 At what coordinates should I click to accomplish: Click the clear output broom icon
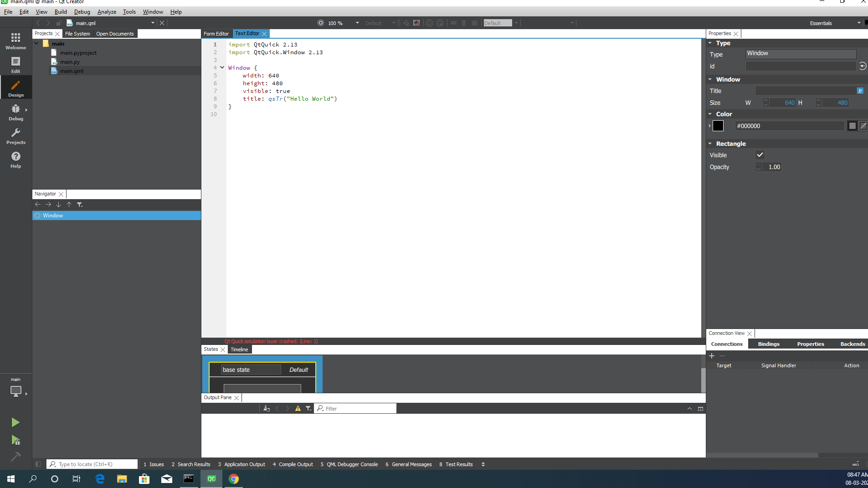(x=267, y=408)
